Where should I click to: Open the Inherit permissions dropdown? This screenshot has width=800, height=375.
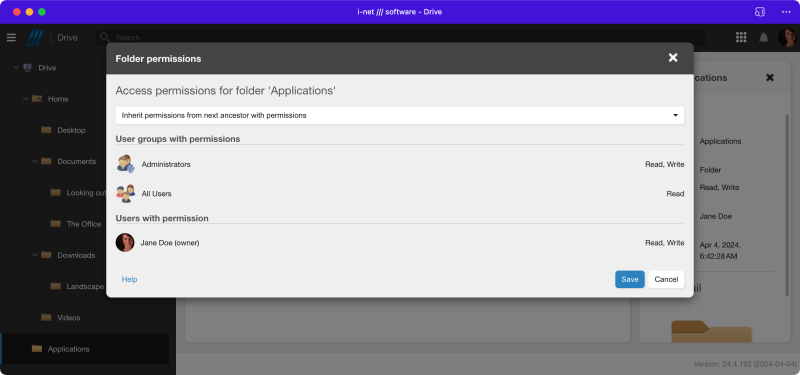coord(399,115)
